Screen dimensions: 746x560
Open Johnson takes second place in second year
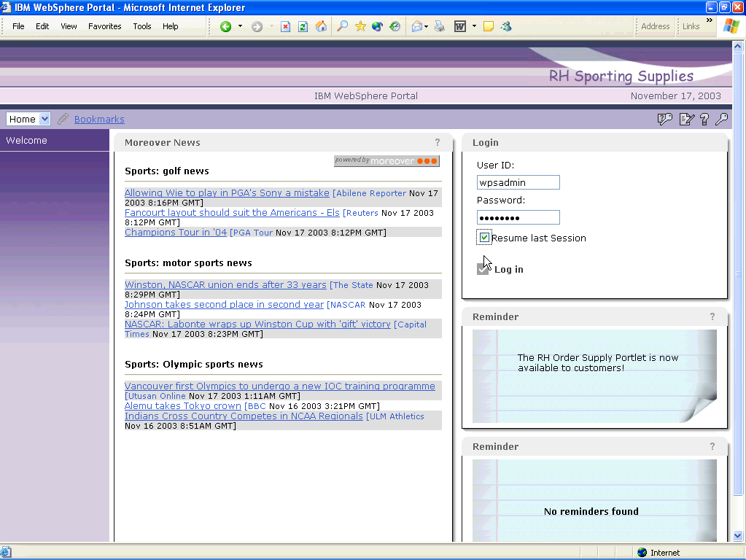tap(224, 305)
